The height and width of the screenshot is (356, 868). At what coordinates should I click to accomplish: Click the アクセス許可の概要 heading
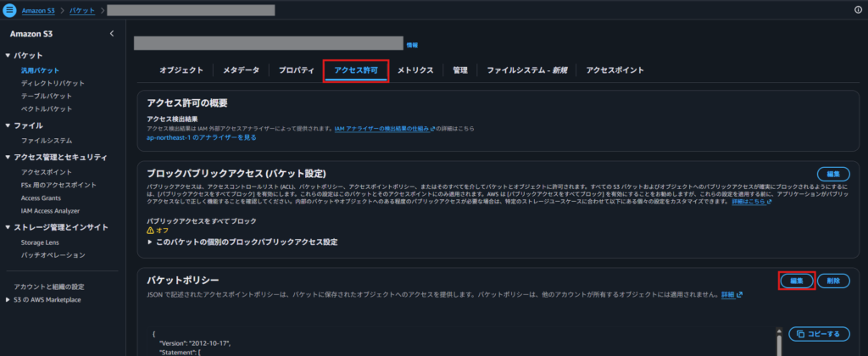(x=187, y=103)
